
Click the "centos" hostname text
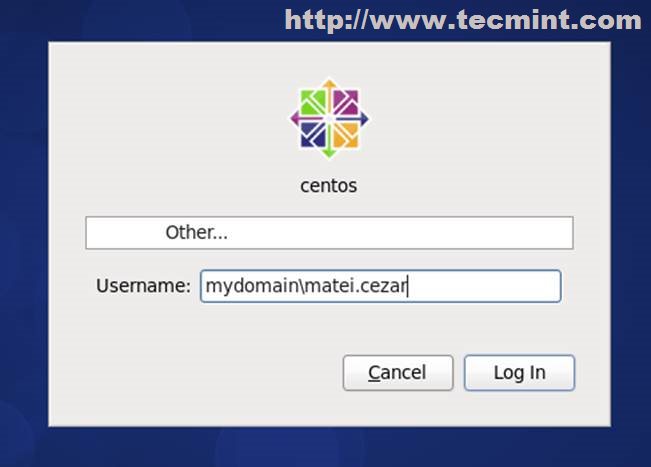pyautogui.click(x=329, y=185)
